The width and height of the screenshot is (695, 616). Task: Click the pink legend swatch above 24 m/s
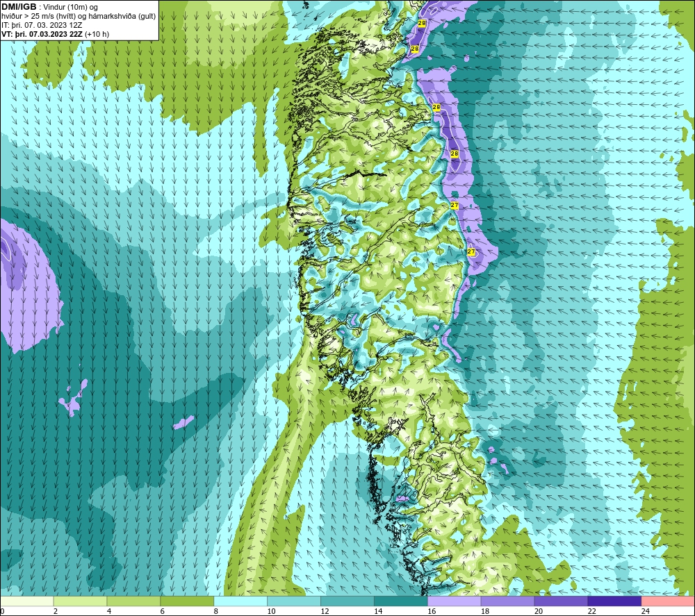pos(668,601)
